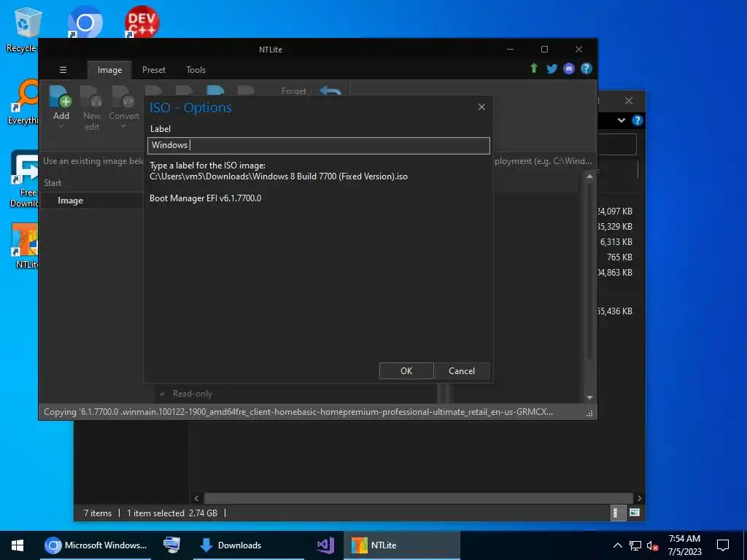This screenshot has height=560, width=747.
Task: Click the NTLite taskbar button
Action: click(x=402, y=545)
